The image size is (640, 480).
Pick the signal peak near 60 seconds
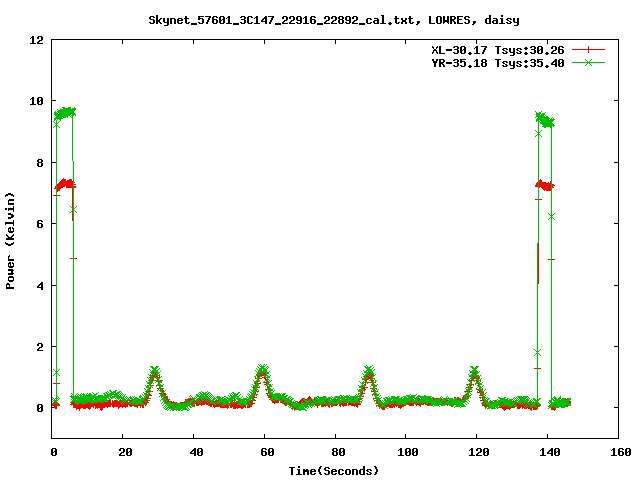[x=262, y=370]
